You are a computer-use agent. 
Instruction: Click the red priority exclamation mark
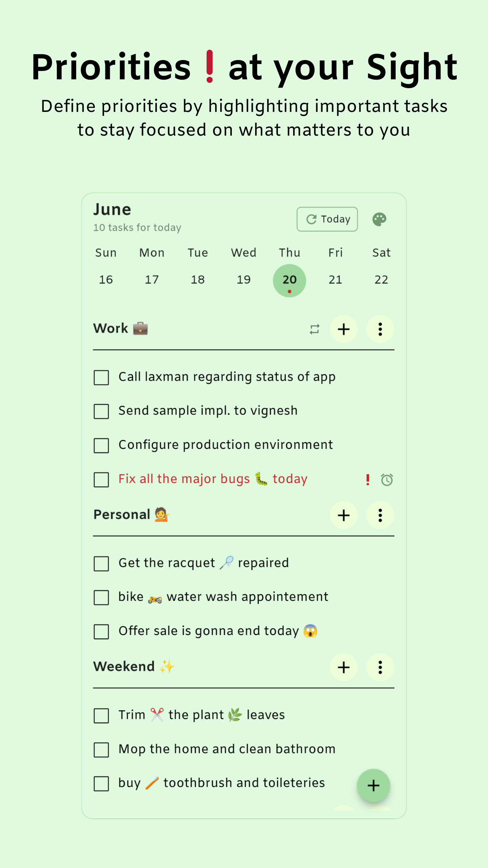point(368,479)
